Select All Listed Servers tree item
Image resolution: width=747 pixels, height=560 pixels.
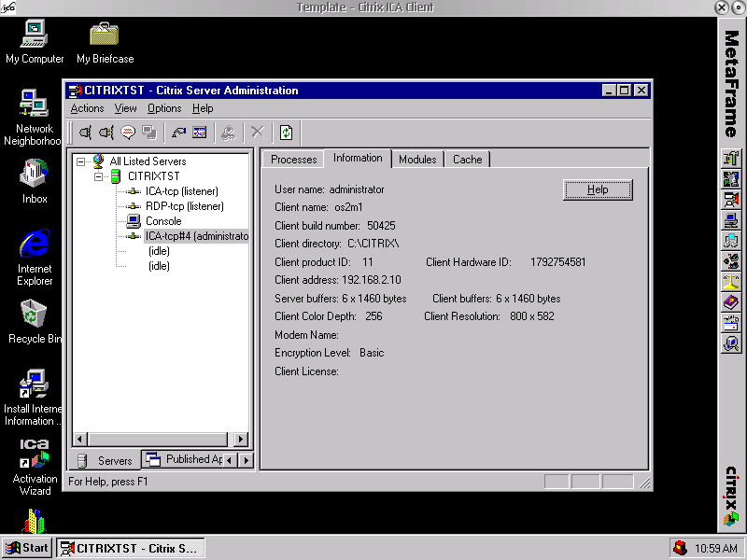[x=148, y=161]
